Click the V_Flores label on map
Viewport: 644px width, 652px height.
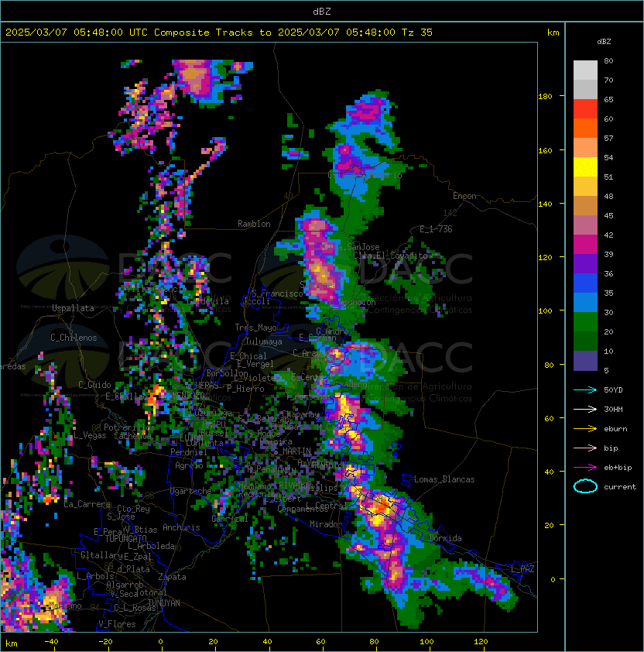click(x=117, y=624)
